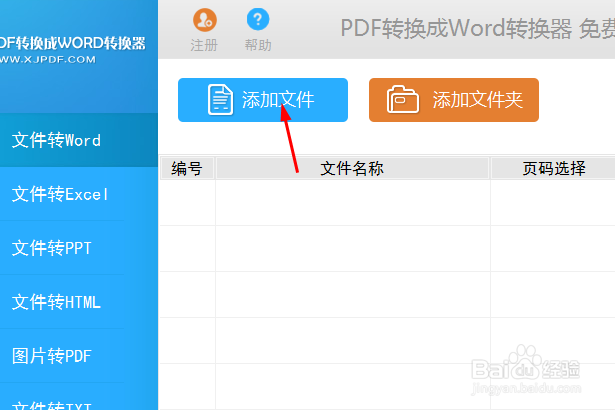Choose the 文件转HTML sidebar option
615x410 pixels.
[x=79, y=302]
